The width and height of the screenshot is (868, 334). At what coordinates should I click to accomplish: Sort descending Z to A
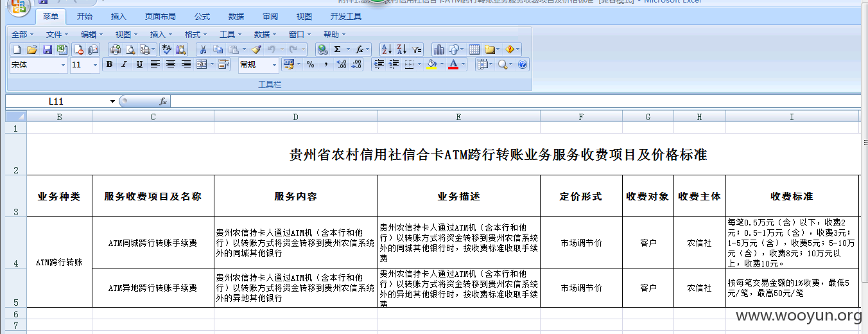point(401,49)
